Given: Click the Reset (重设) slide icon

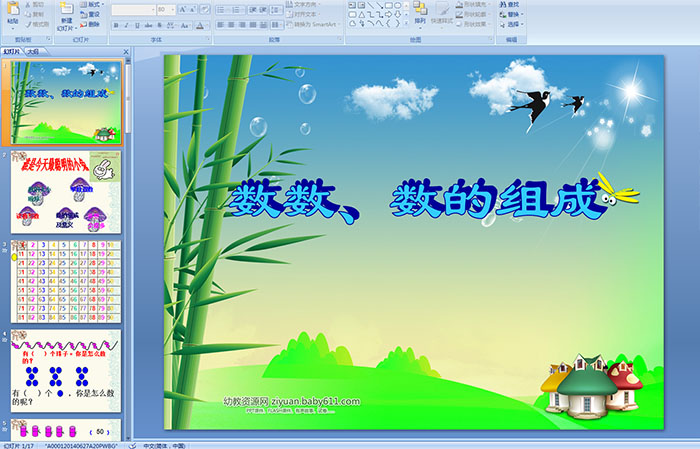Looking at the screenshot, I should pyautogui.click(x=83, y=14).
